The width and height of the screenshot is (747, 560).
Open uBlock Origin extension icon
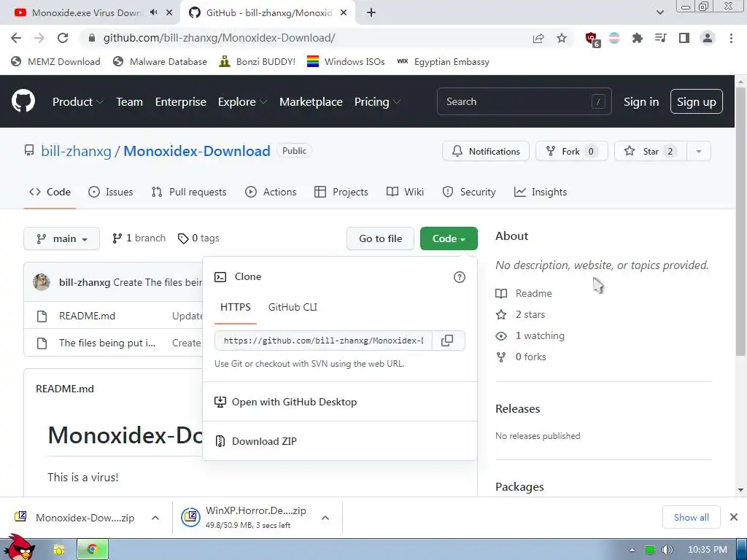(x=592, y=39)
